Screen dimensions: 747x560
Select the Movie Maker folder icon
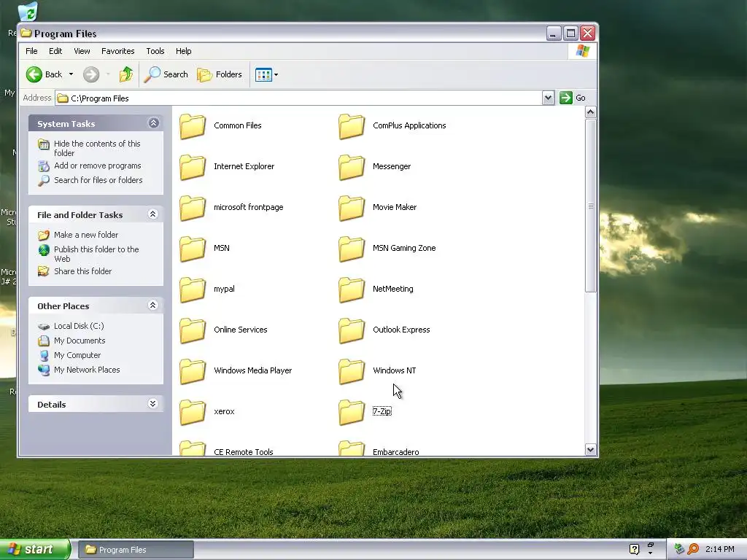point(352,208)
